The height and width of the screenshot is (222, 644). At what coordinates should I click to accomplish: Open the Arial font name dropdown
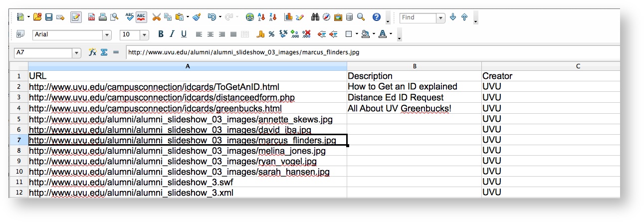coord(107,35)
